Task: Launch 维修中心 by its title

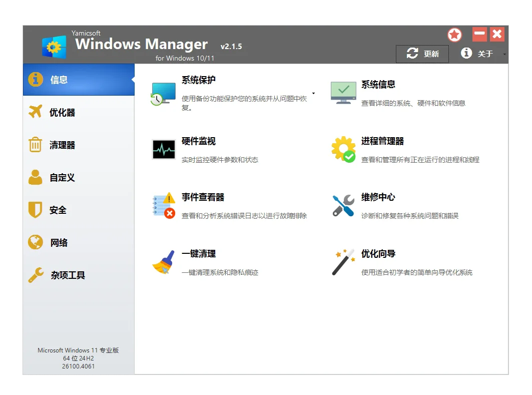Action: click(x=378, y=197)
